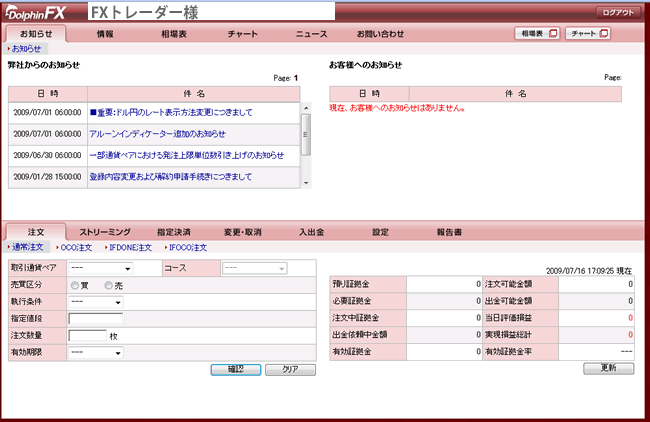Open 相場表 in popup window button
The width and height of the screenshot is (650, 422).
click(x=538, y=34)
